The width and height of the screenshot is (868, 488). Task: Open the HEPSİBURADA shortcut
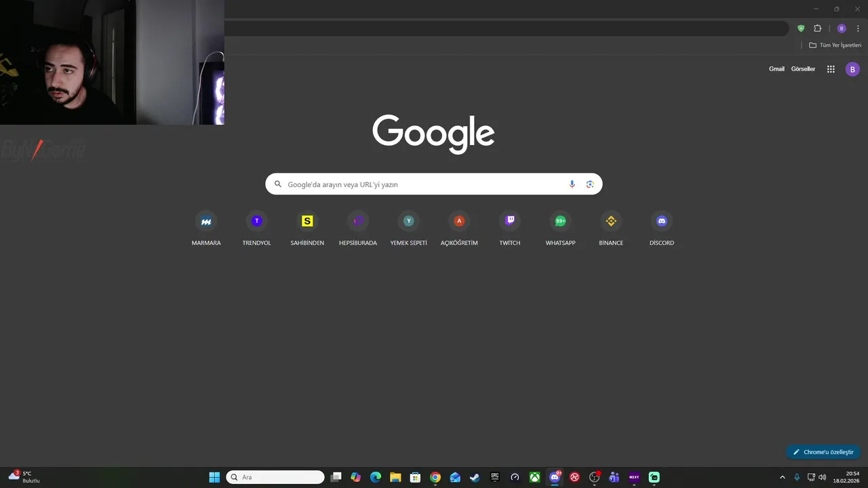click(x=358, y=229)
